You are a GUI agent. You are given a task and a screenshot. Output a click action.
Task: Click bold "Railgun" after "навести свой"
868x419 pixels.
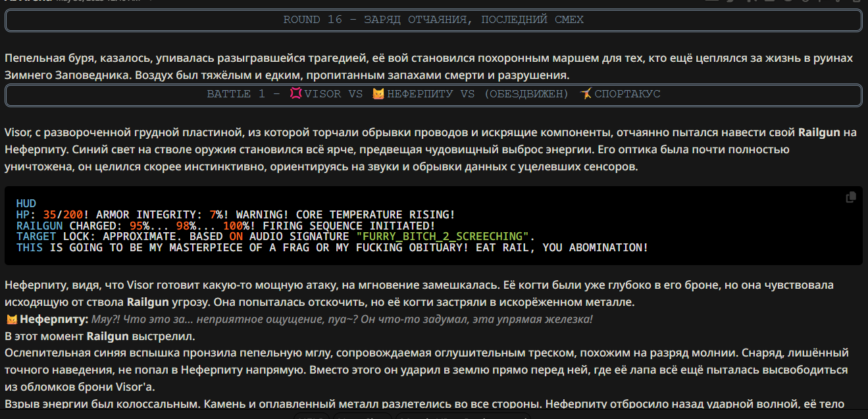click(x=819, y=133)
